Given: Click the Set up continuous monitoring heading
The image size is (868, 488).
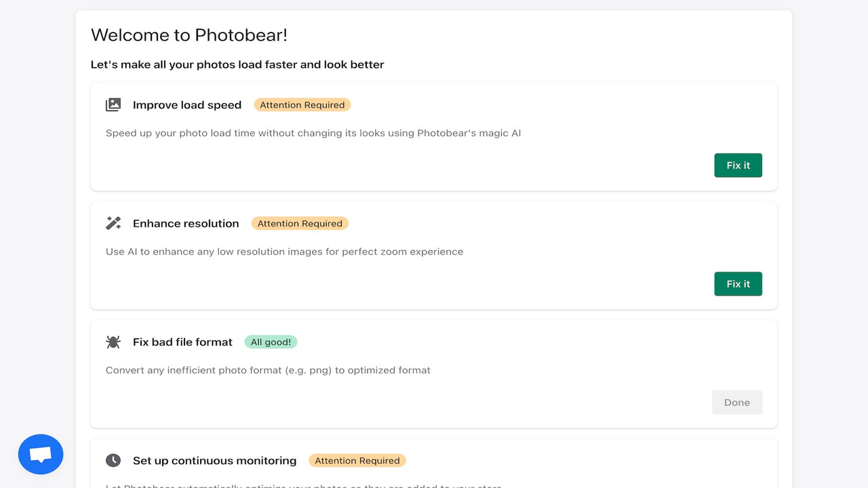Looking at the screenshot, I should tap(214, 460).
